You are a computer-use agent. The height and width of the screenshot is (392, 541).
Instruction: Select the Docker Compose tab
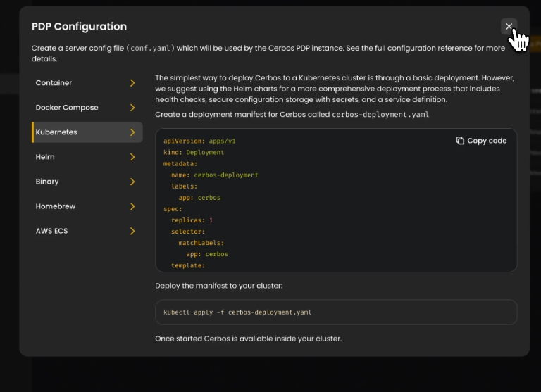(87, 108)
